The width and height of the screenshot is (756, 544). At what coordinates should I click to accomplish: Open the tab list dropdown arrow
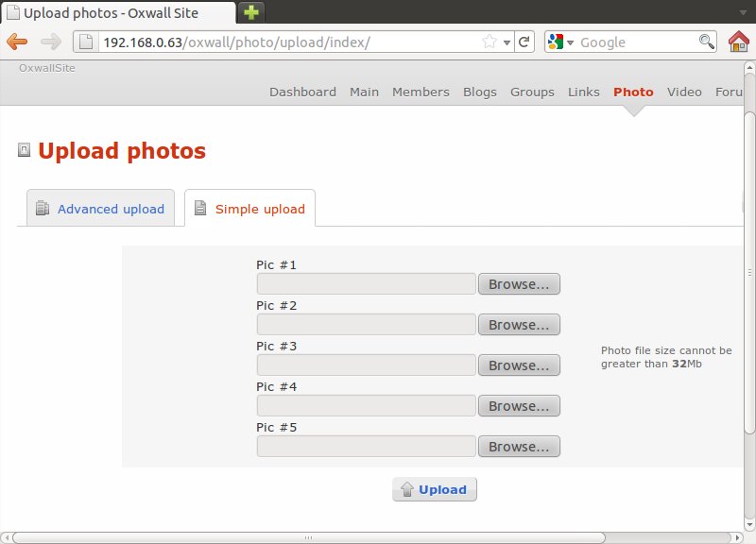point(743,12)
